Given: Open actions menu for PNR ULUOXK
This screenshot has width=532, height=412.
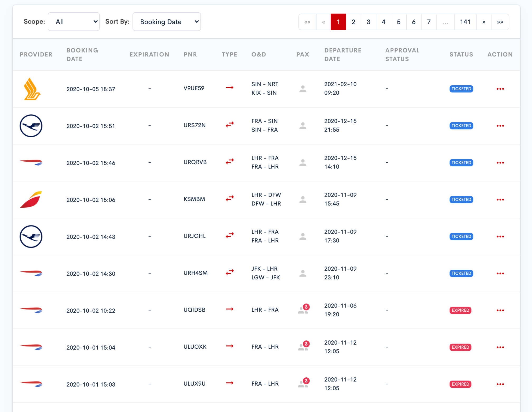Looking at the screenshot, I should 500,347.
